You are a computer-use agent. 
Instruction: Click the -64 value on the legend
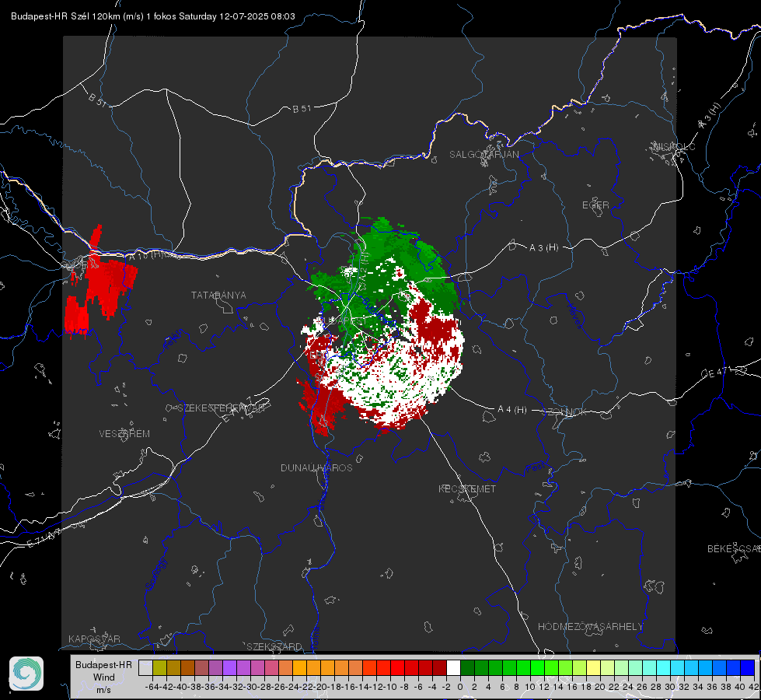tap(152, 687)
